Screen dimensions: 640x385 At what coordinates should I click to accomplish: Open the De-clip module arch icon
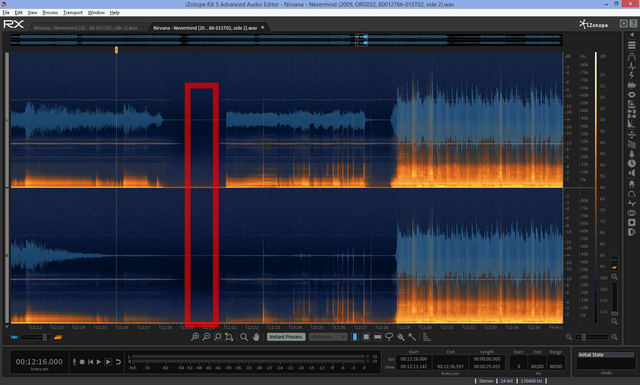(x=632, y=56)
